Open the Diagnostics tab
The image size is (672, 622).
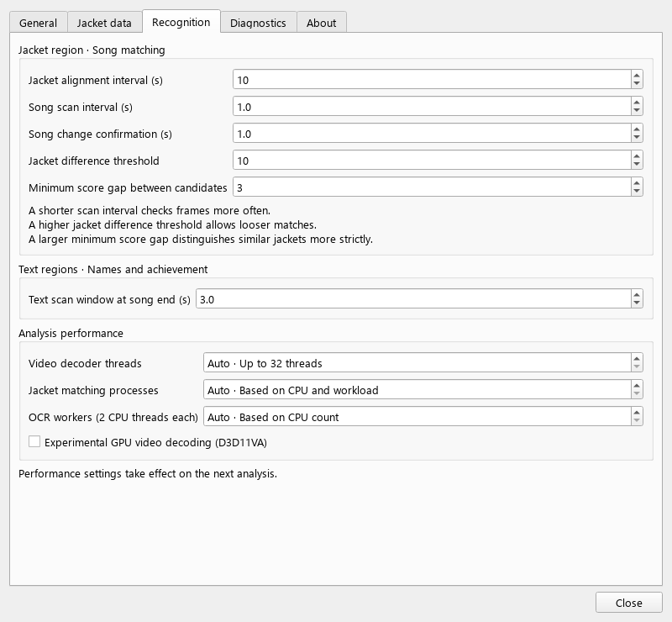pos(258,23)
